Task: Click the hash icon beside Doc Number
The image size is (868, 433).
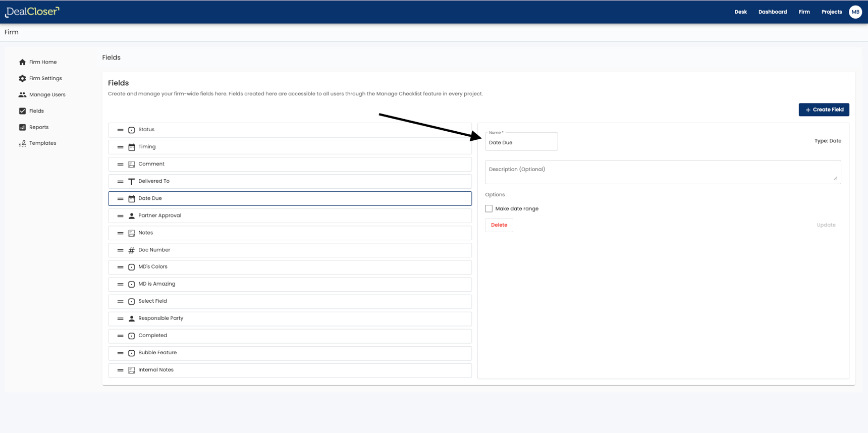Action: [x=131, y=250]
